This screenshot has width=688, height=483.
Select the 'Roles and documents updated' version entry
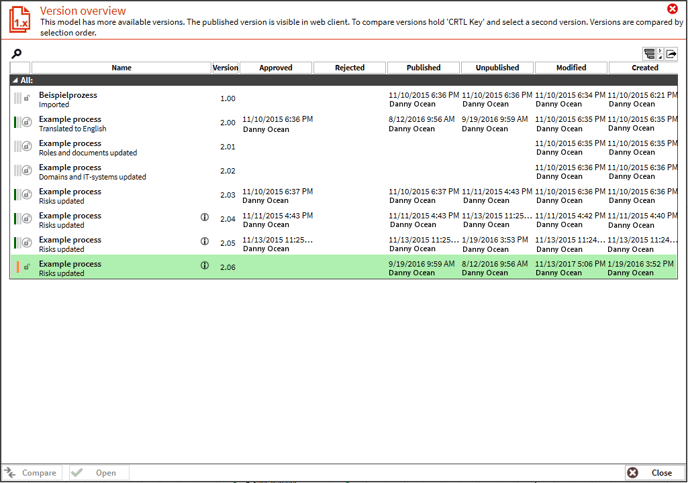click(88, 153)
